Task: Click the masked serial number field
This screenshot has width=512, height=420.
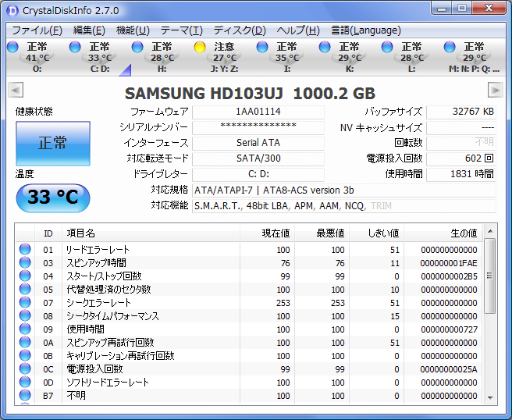Action: (258, 127)
